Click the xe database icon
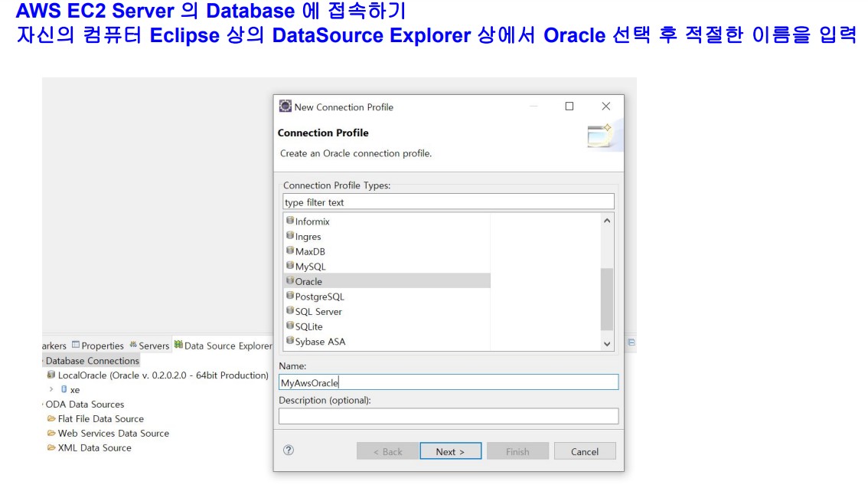The width and height of the screenshot is (868, 498). click(64, 389)
